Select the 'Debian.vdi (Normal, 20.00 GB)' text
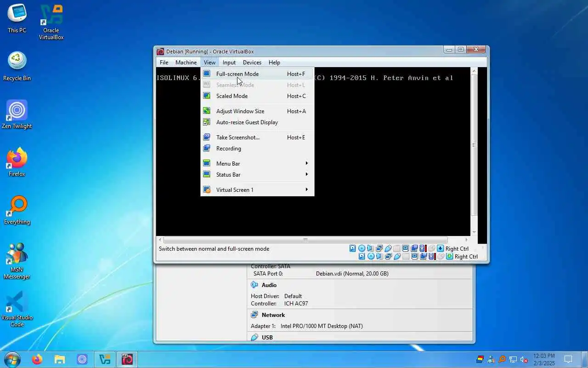This screenshot has width=588, height=368. click(352, 274)
